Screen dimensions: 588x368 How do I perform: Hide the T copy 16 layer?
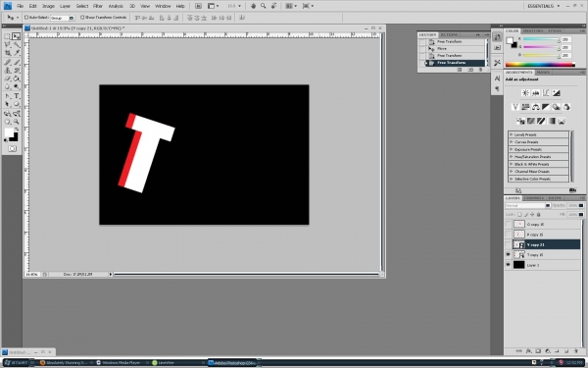[x=508, y=254]
